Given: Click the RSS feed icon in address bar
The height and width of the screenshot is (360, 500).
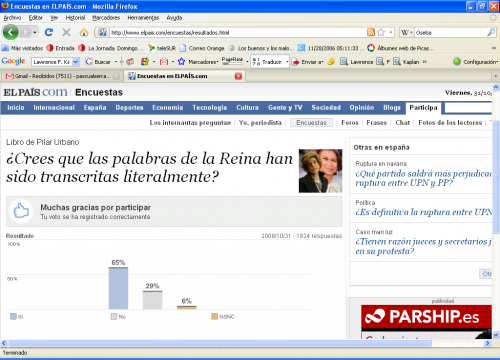Looking at the screenshot, I should (371, 32).
